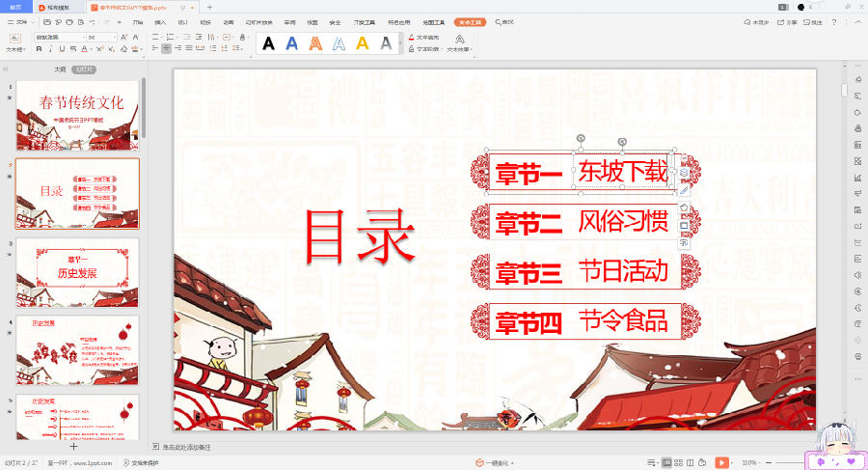The image size is (868, 470).
Task: Open the Review ribbon tab
Action: coord(289,23)
